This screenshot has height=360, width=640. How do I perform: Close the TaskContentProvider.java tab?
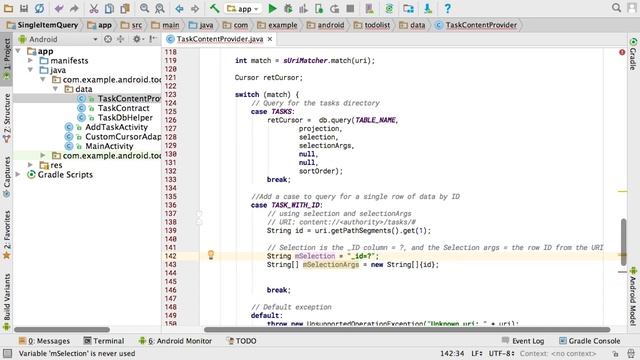pyautogui.click(x=270, y=39)
